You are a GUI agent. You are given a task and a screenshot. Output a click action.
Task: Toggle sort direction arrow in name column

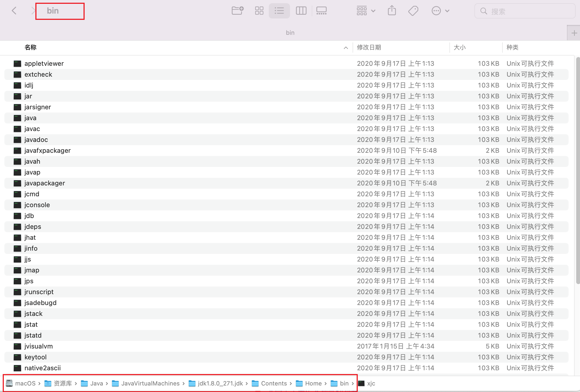(x=346, y=48)
